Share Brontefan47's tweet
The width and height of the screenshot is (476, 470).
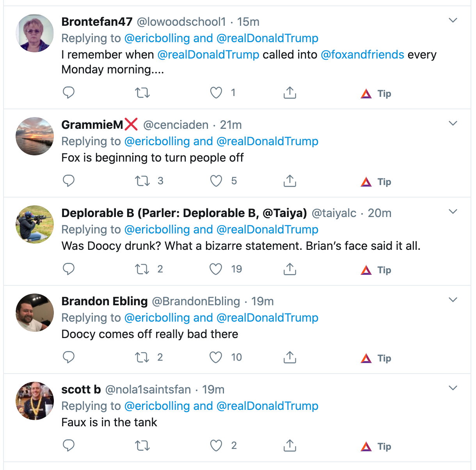(x=290, y=93)
